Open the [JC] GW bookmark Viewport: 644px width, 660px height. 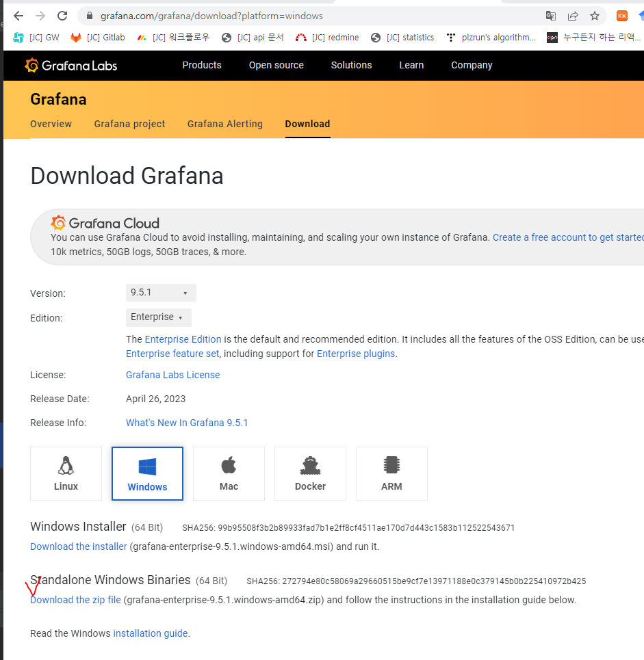pos(36,38)
